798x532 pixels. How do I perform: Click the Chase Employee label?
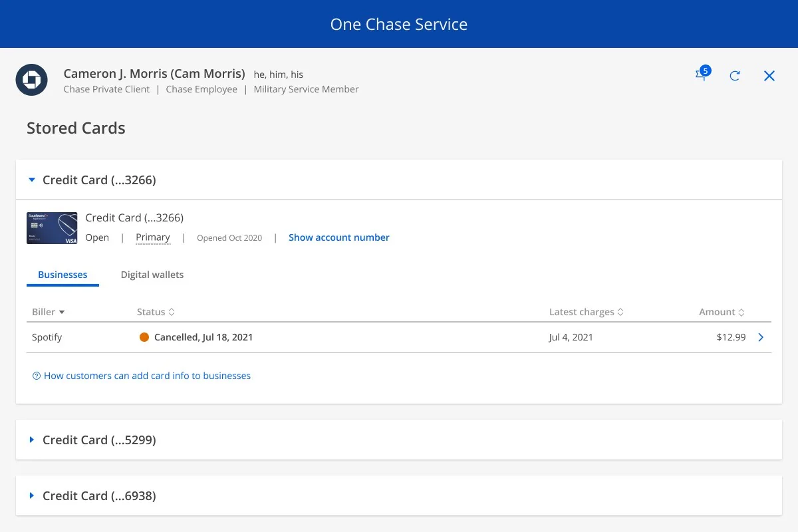[201, 89]
